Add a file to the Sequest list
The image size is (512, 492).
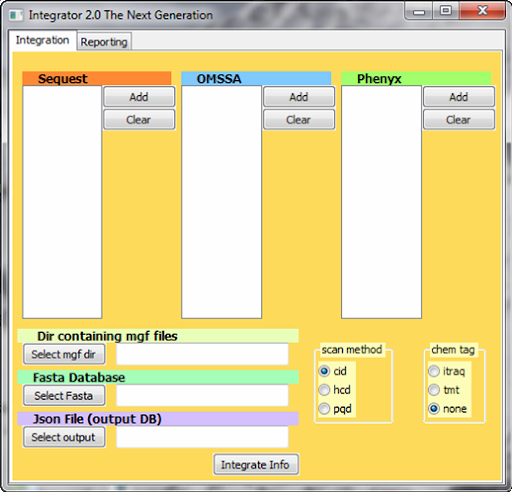pyautogui.click(x=139, y=97)
